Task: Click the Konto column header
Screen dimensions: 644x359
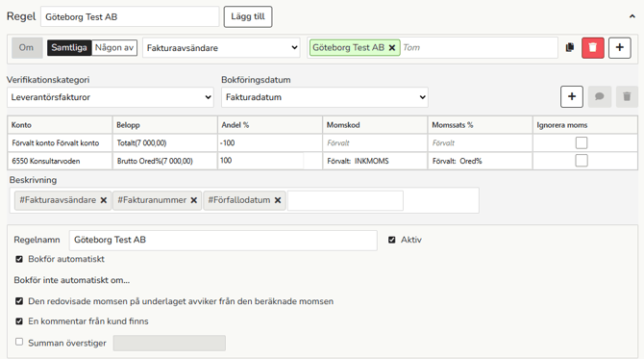Action: 60,125
